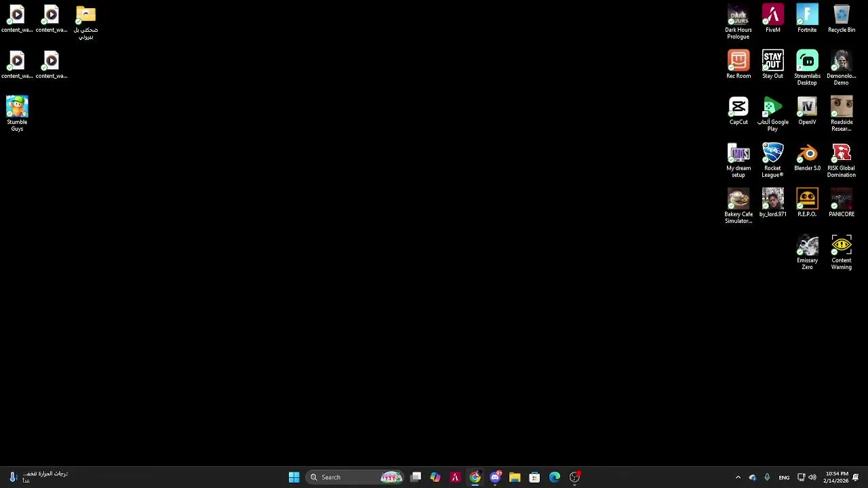Open the weather widget on taskbar

[37, 477]
